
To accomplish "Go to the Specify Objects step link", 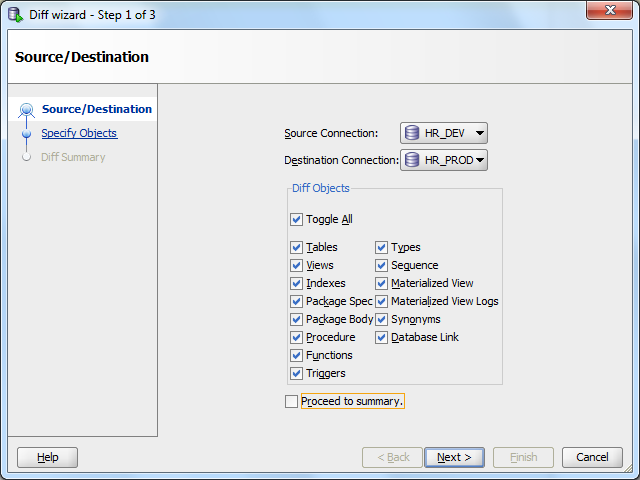I will [79, 133].
